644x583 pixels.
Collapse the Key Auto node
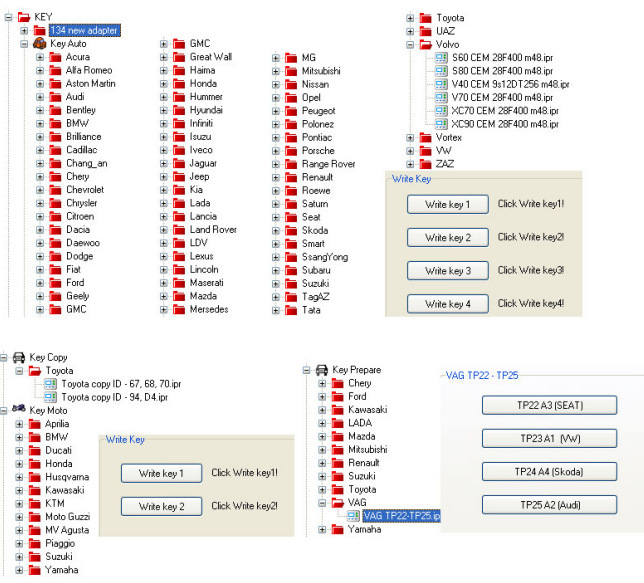(x=24, y=44)
